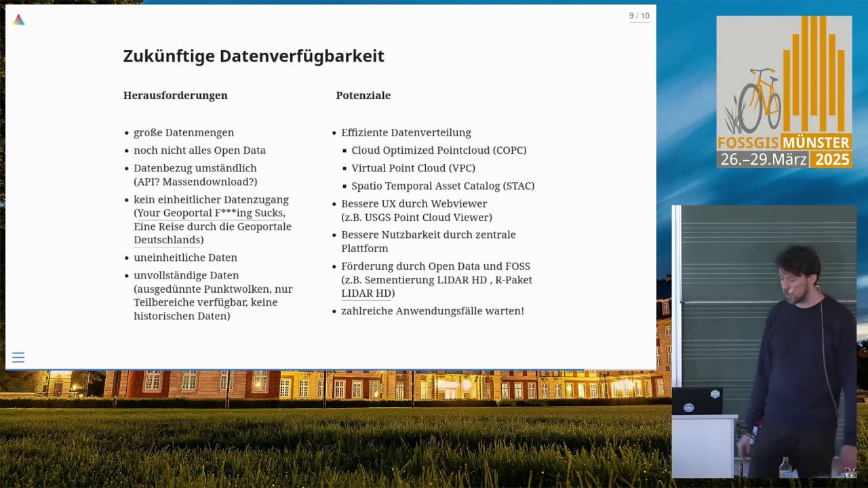Screen dimensions: 868x488
Task: Click the kein einheitlicher Datenzugang text
Action: pyautogui.click(x=211, y=200)
